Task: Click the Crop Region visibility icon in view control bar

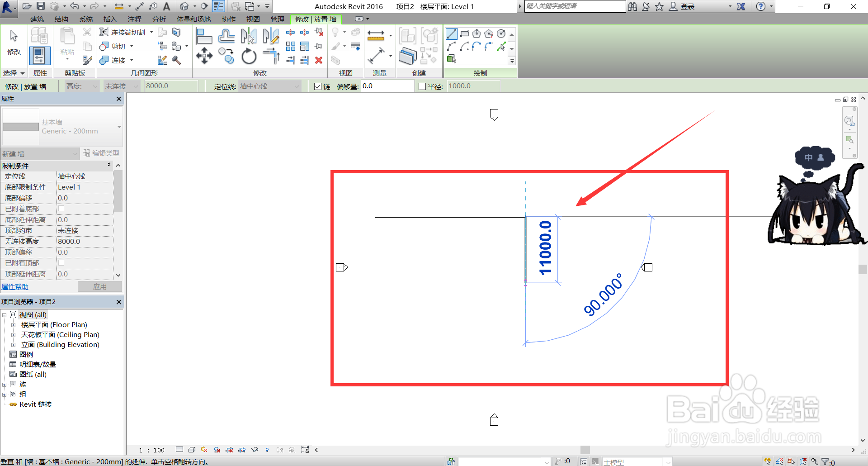Action: pyautogui.click(x=242, y=450)
